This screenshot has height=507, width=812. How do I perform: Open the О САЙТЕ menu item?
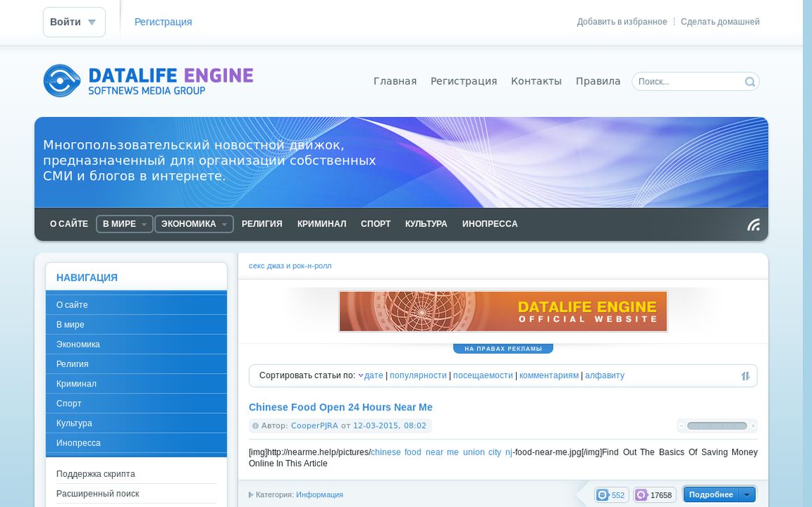(69, 223)
